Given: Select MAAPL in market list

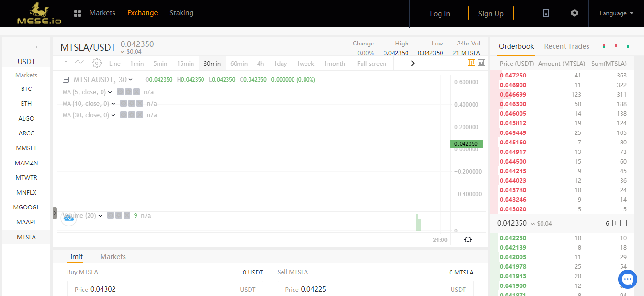Looking at the screenshot, I should click(x=26, y=222).
